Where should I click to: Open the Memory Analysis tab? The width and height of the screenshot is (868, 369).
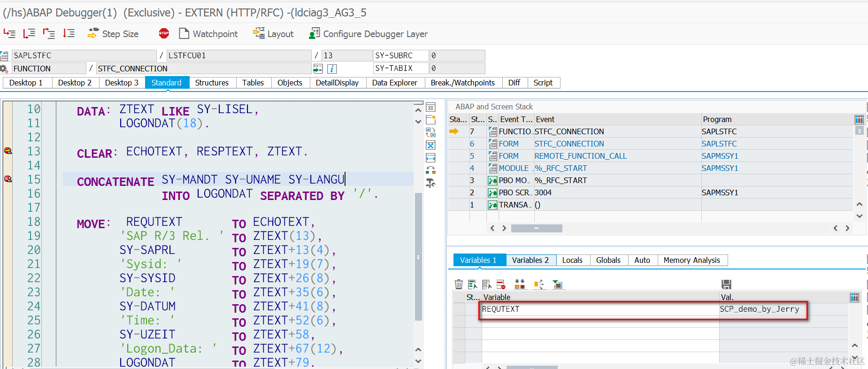691,260
